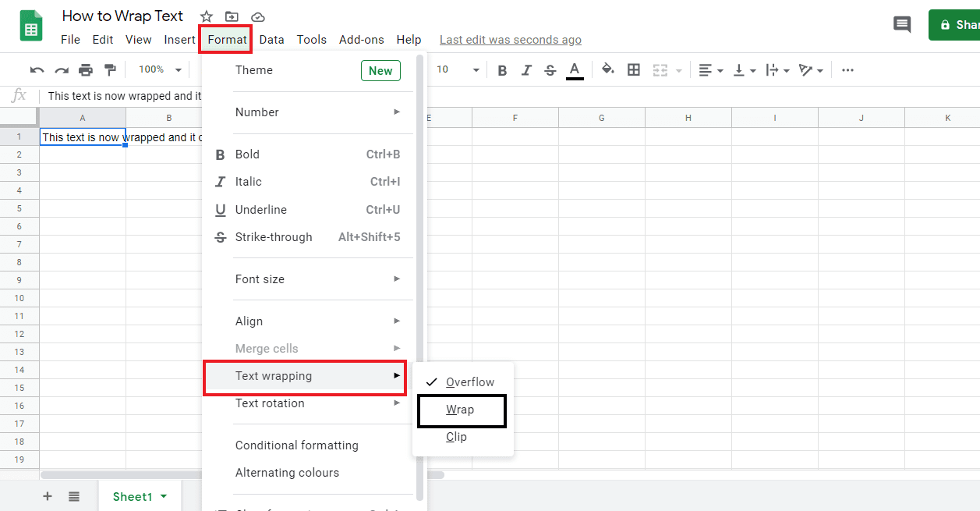The width and height of the screenshot is (980, 511).
Task: Click the toolbar strikethrough icon
Action: pos(550,70)
